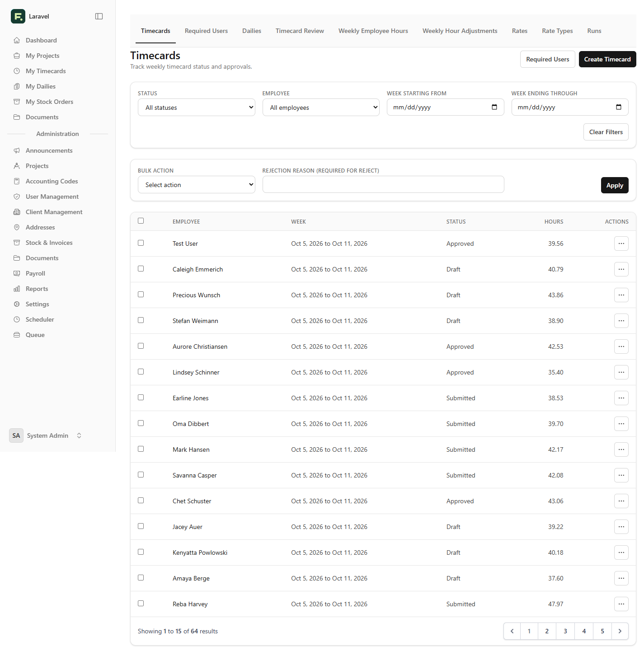Click the Accounting Codes calculator icon

point(17,181)
